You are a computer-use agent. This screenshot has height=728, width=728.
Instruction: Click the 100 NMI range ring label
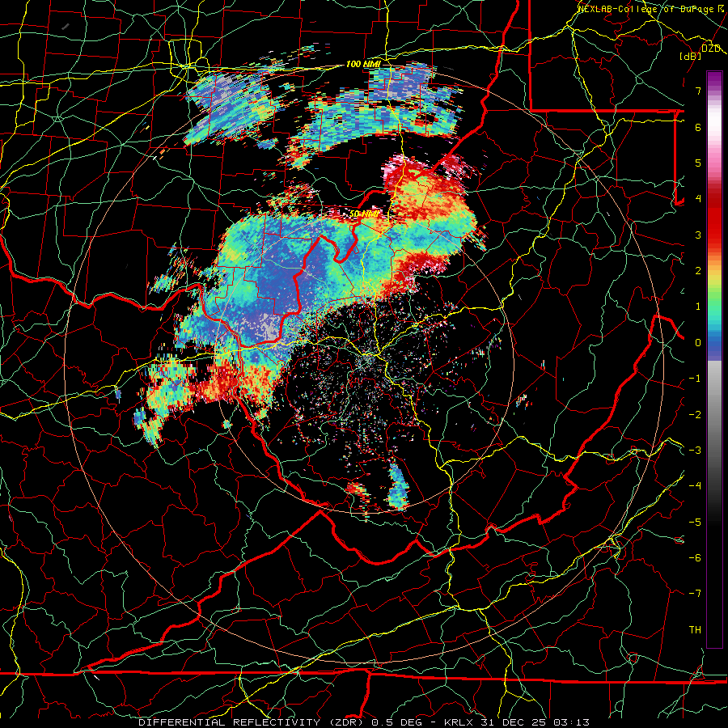point(363,64)
